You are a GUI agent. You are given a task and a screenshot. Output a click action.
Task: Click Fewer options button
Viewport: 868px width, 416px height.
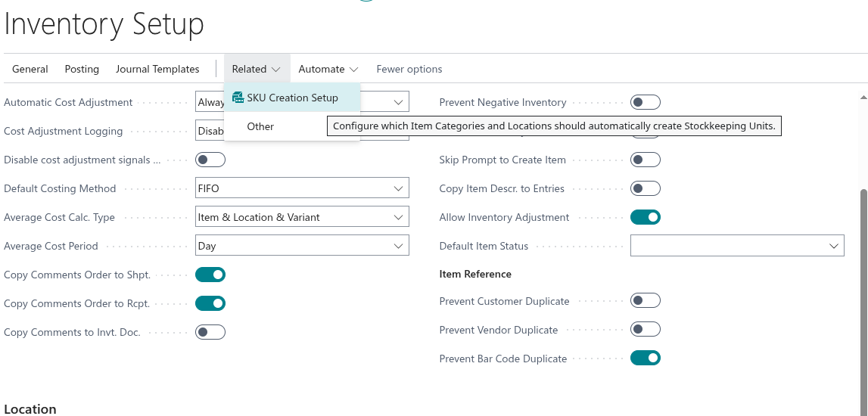pos(409,69)
